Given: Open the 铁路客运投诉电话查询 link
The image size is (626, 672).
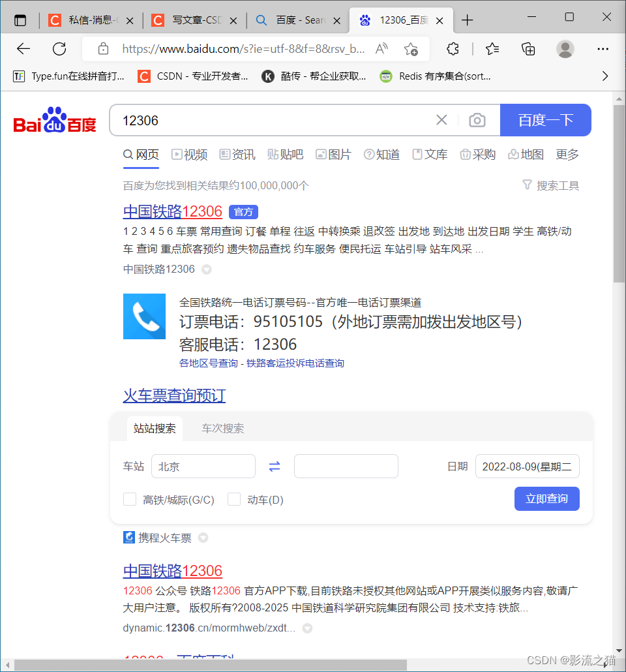Looking at the screenshot, I should click(295, 363).
